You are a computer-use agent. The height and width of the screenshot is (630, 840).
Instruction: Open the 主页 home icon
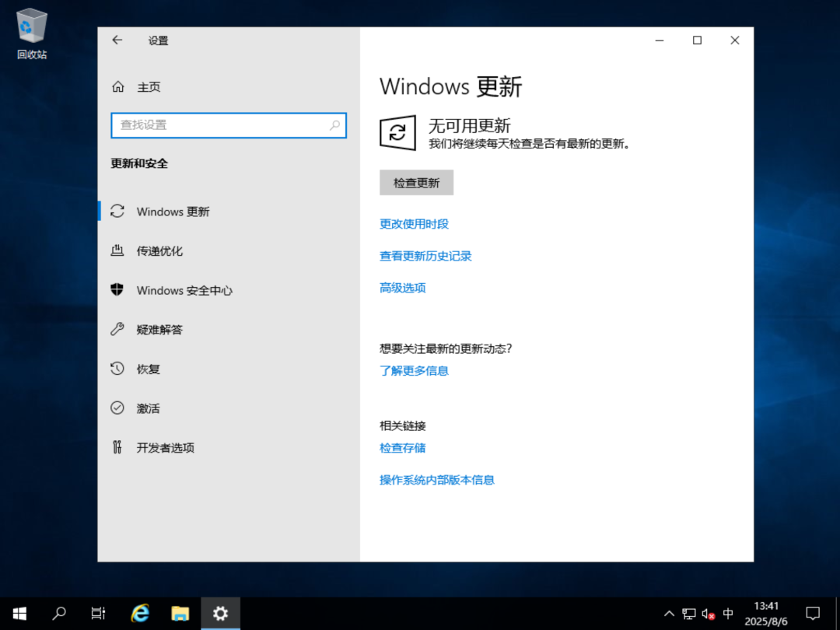tap(118, 87)
